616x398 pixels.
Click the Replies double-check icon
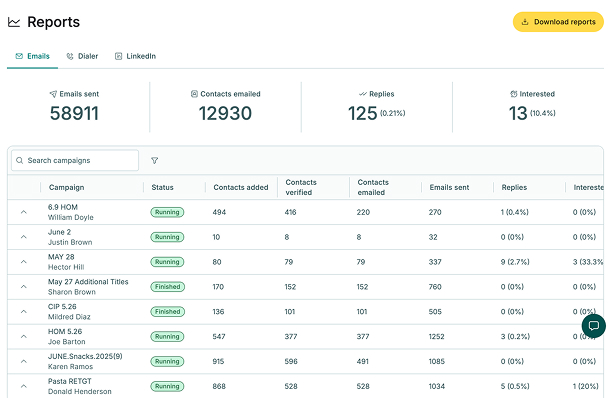(x=363, y=94)
